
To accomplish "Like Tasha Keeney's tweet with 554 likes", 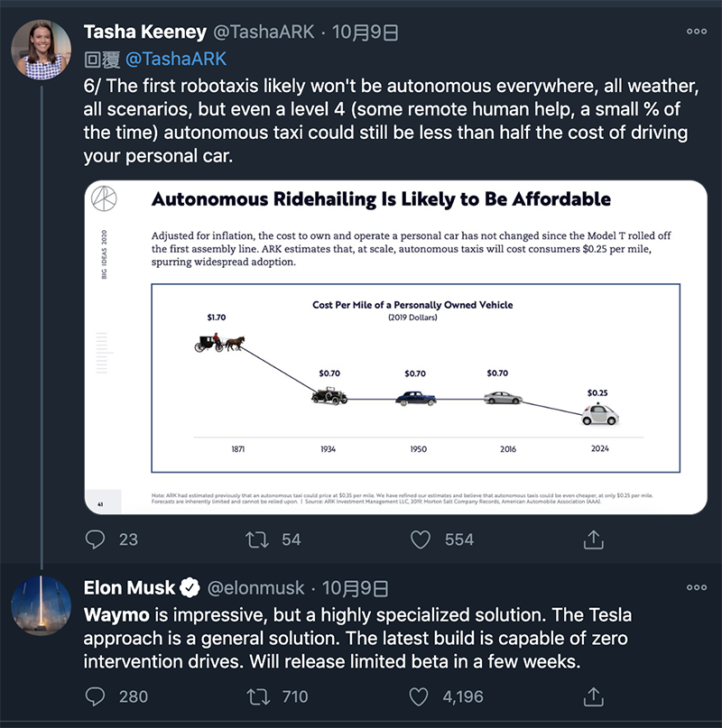I will pos(420,539).
